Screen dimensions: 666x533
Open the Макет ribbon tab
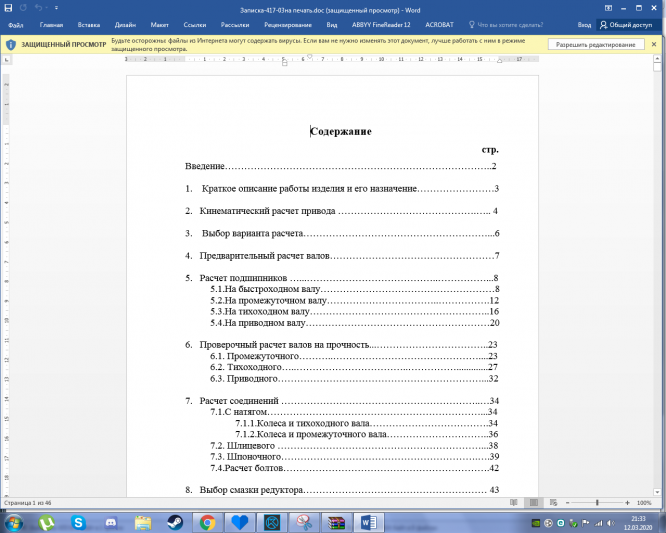(159, 25)
